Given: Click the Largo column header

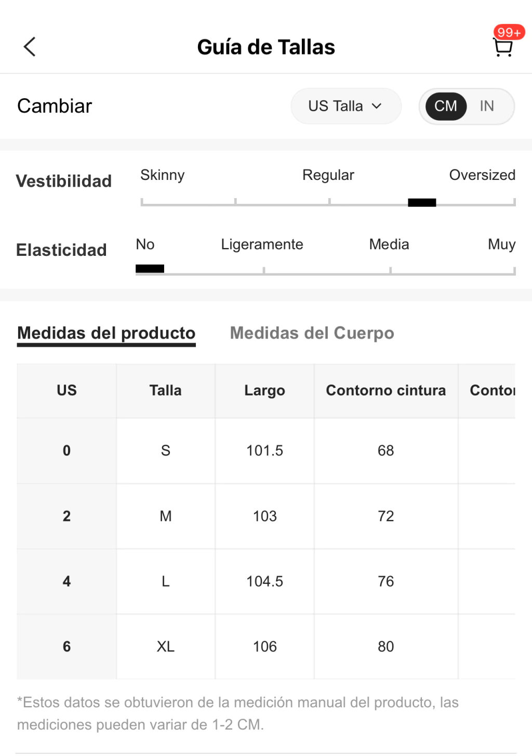Looking at the screenshot, I should [264, 391].
